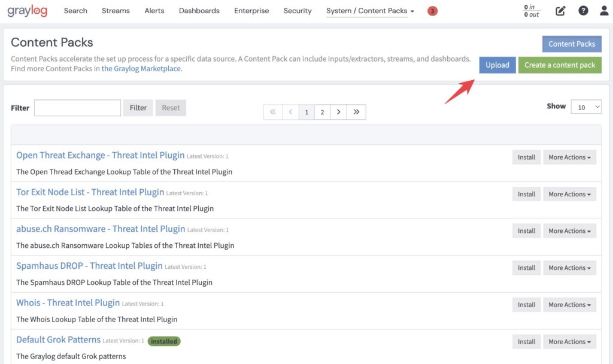The width and height of the screenshot is (613, 364).
Task: Expand More Actions for Whois plugin
Action: 569,305
